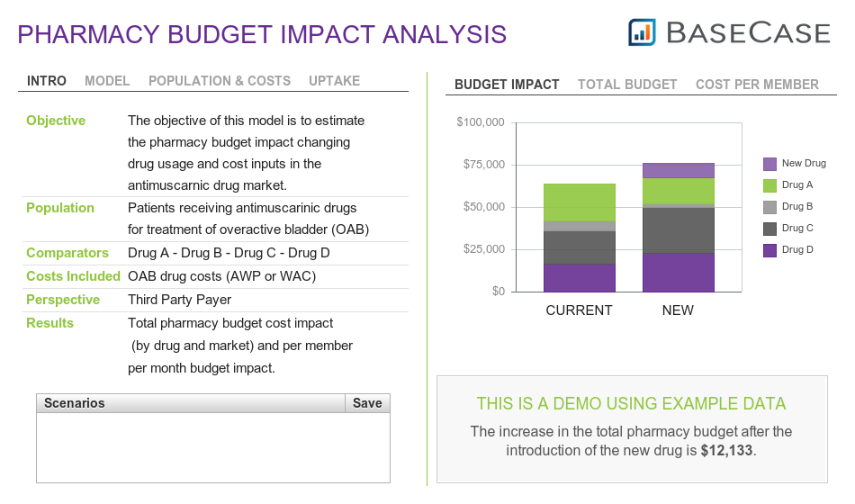Click the Drug A legend swatch
The height and width of the screenshot is (504, 855).
tap(769, 185)
